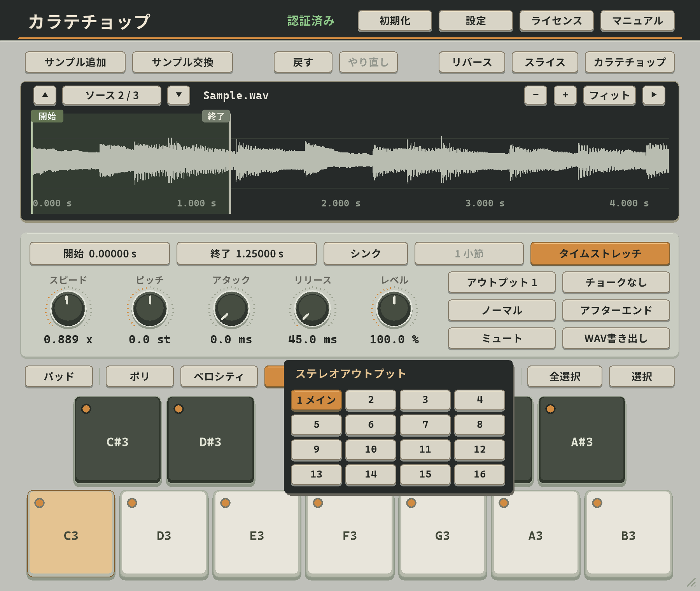Click the リリース release knob
The width and height of the screenshot is (700, 591).
tap(313, 309)
